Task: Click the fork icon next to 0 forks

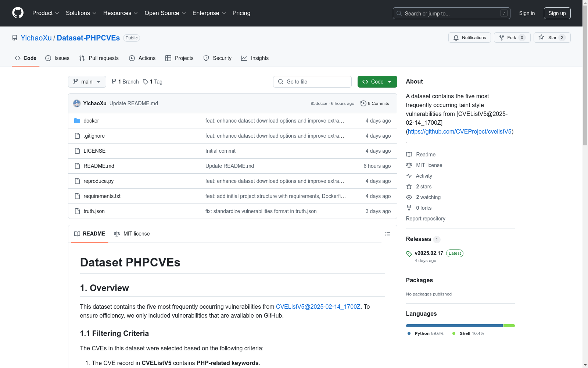Action: (409, 208)
